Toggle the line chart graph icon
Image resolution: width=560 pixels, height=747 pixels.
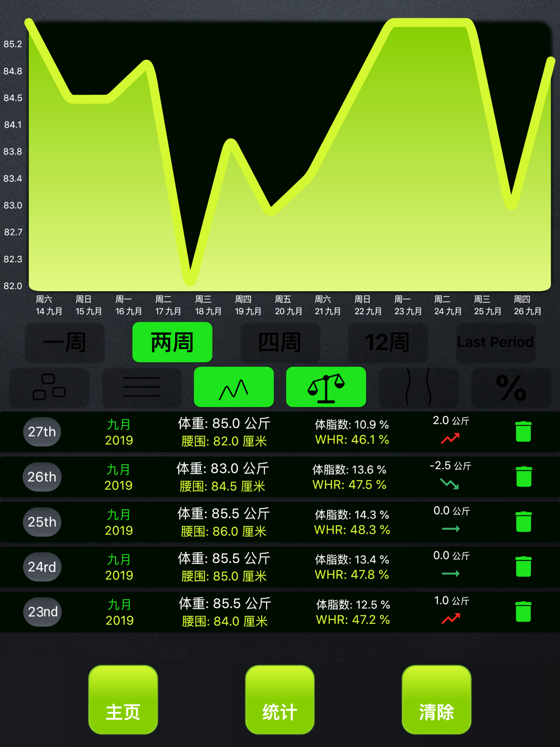coord(234,387)
